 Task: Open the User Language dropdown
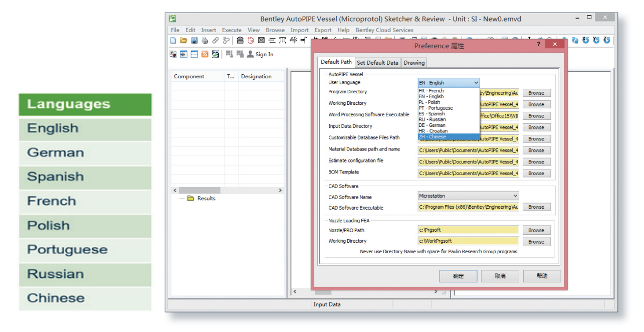point(449,83)
